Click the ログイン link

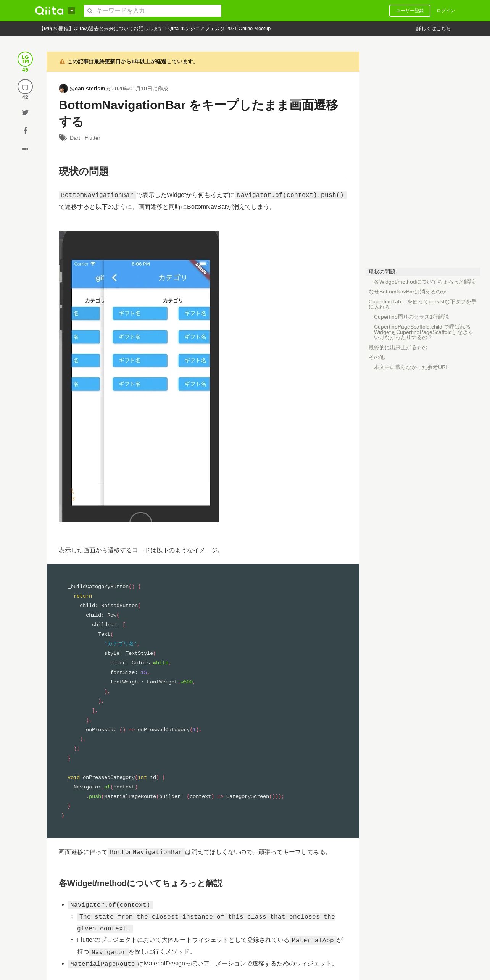click(x=446, y=11)
